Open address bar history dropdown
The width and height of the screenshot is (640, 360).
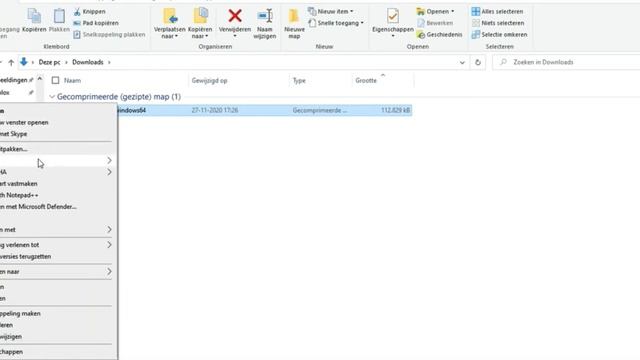tap(462, 62)
